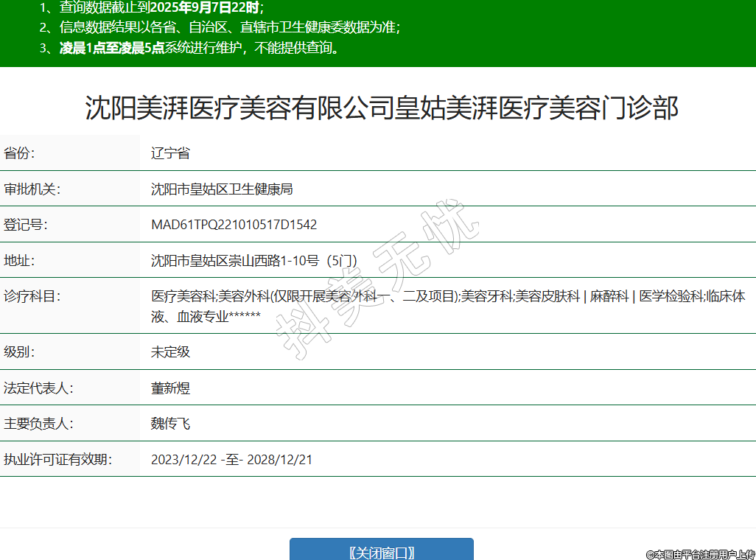The image size is (756, 560).
Task: Click the 法定代表人 row label
Action: pyautogui.click(x=38, y=388)
